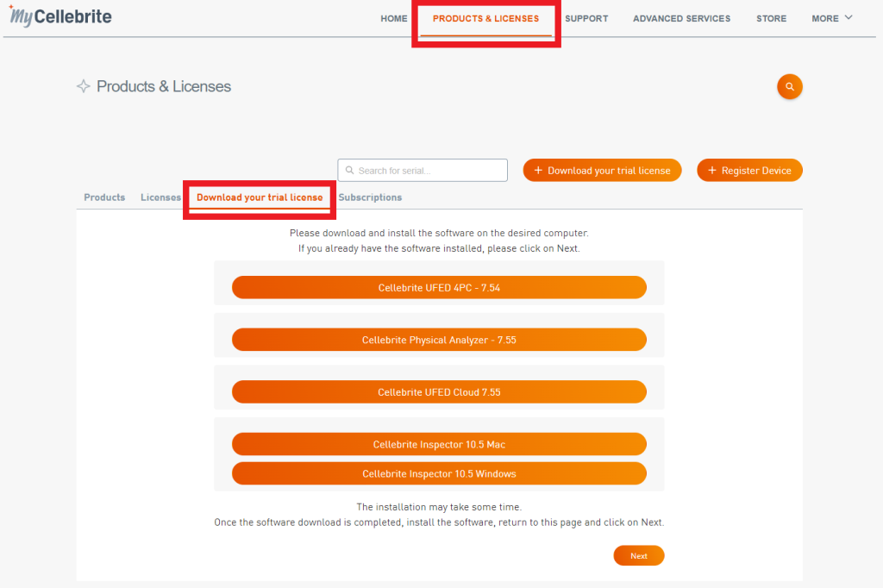Click the MyCellebrite logo
This screenshot has height=588, width=883.
[x=59, y=16]
